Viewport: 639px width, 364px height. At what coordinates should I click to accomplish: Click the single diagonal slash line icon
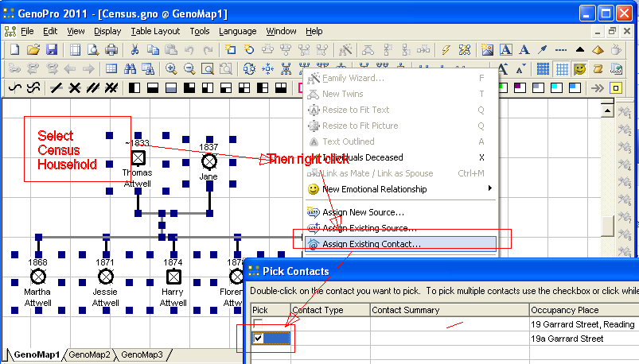[56, 87]
